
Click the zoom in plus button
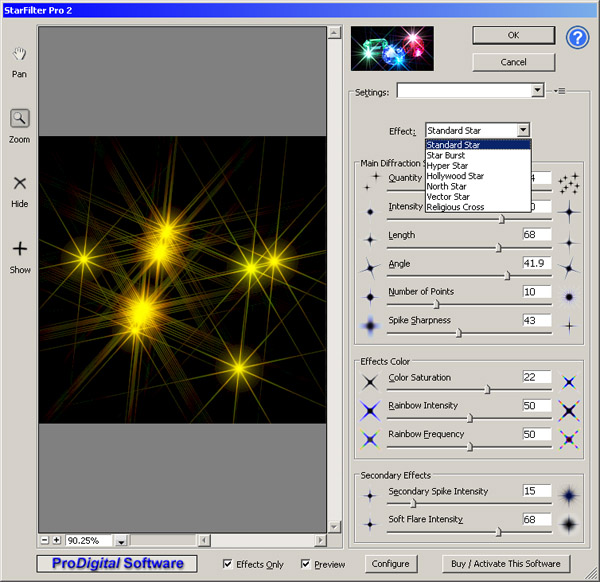coord(57,540)
